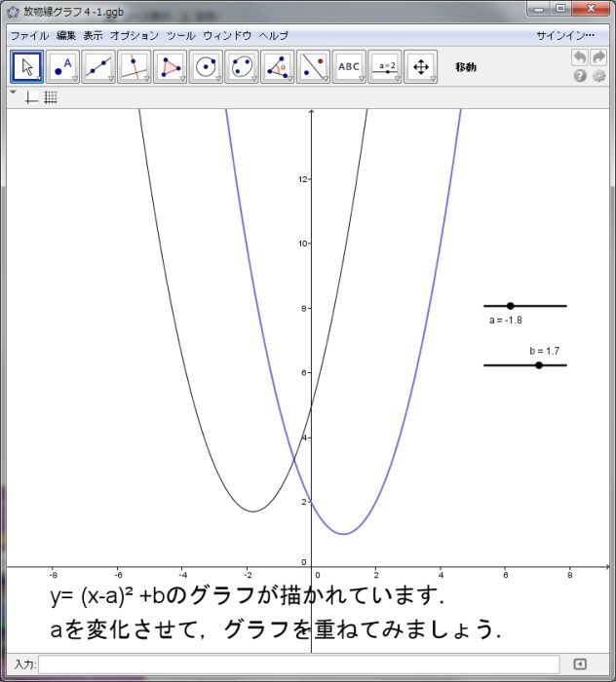Toggle axes display in style bar
This screenshot has height=682, width=616.
click(x=31, y=97)
